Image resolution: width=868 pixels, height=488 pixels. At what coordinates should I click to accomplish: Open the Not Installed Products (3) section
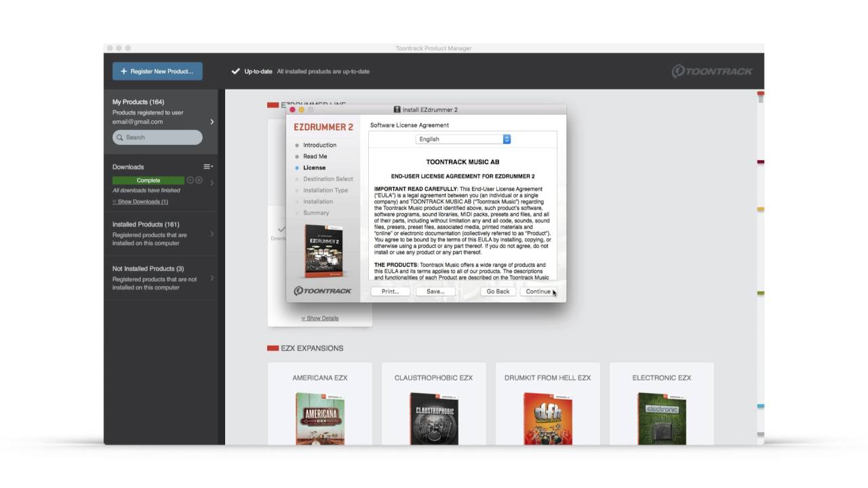[161, 278]
